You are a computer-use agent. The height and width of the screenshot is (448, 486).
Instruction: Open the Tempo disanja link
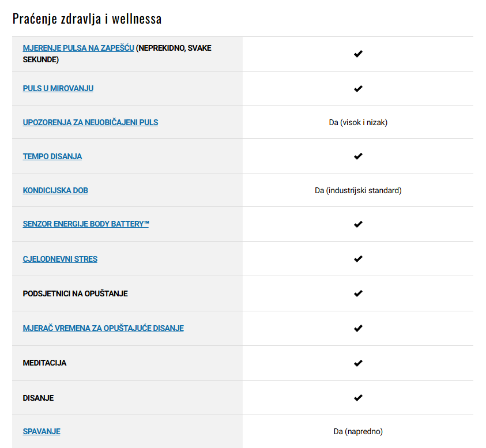(x=52, y=156)
